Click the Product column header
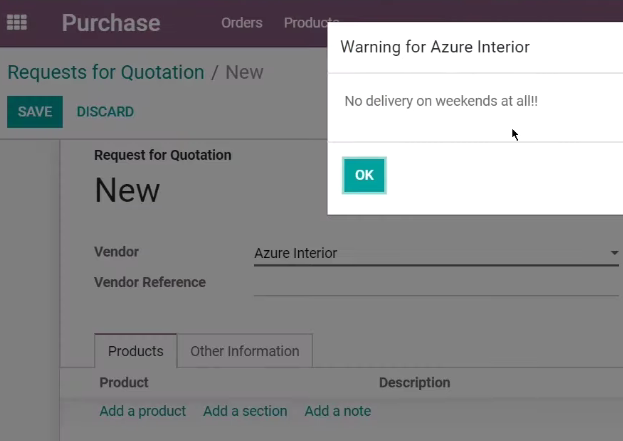 click(124, 382)
